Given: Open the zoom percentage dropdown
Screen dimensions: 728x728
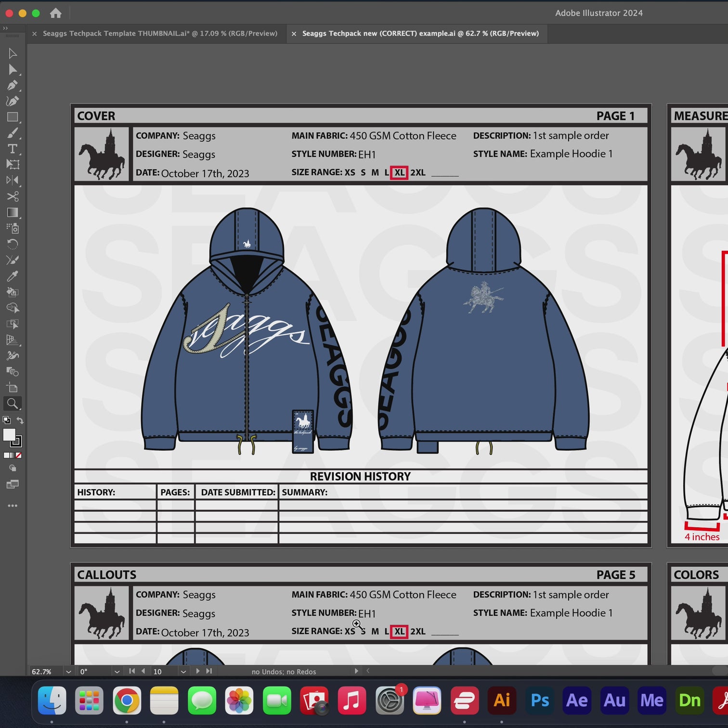Looking at the screenshot, I should (x=68, y=671).
